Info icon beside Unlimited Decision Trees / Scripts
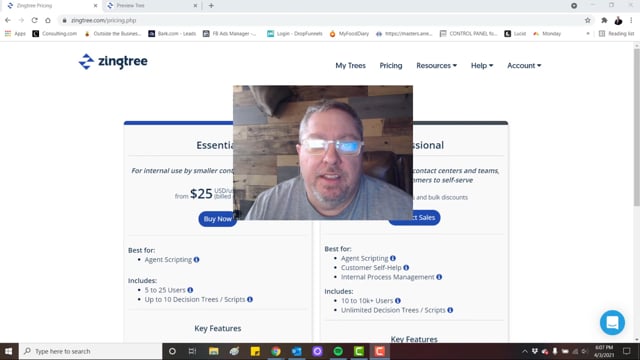The width and height of the screenshot is (640, 360). 450,310
